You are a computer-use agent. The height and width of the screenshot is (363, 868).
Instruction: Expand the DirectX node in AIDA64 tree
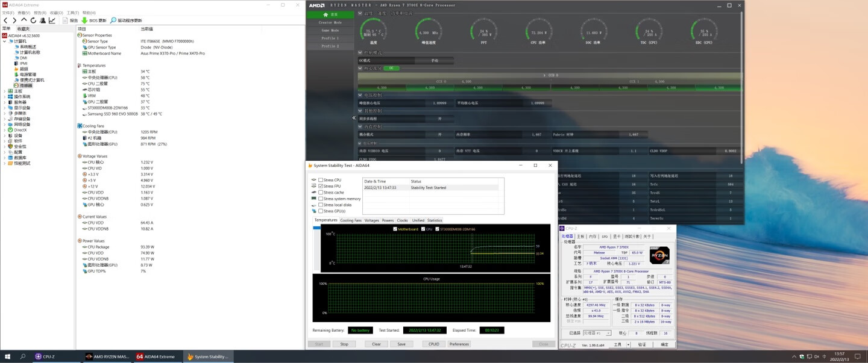[x=5, y=130]
